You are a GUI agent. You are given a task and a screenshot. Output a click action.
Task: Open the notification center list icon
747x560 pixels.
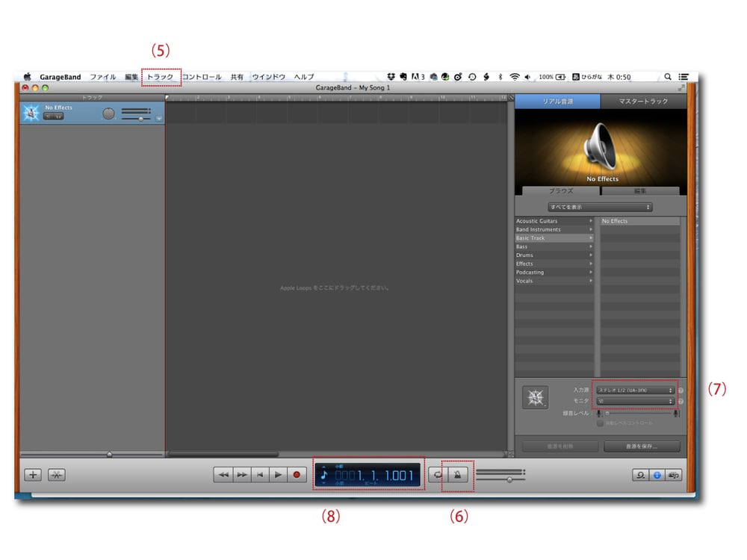click(684, 76)
